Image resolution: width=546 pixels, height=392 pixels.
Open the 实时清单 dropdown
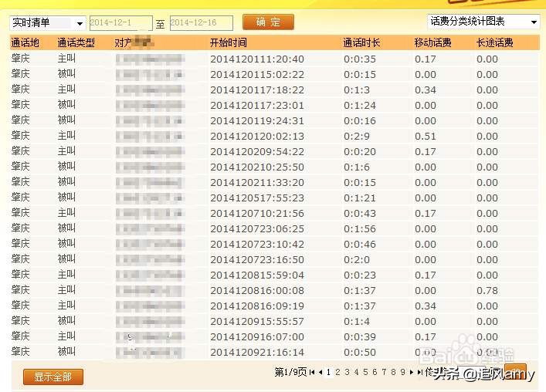coord(47,23)
